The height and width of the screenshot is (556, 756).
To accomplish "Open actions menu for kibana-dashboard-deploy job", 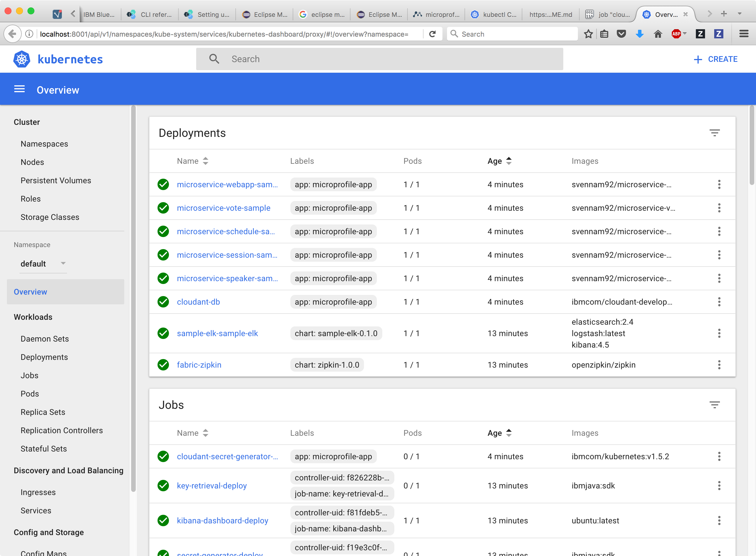I will tap(719, 521).
